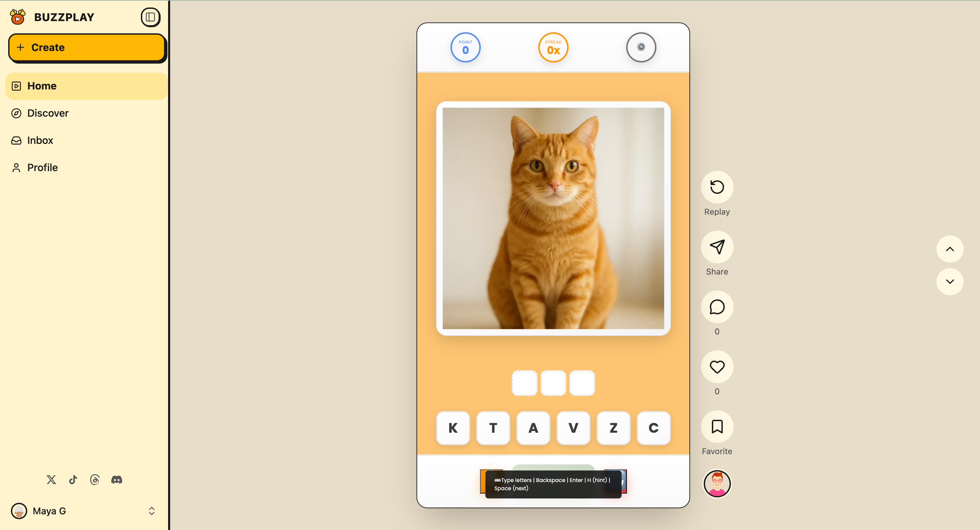Screen dimensions: 980x530
Task: Expand the Maya G account menu
Action: tap(151, 511)
